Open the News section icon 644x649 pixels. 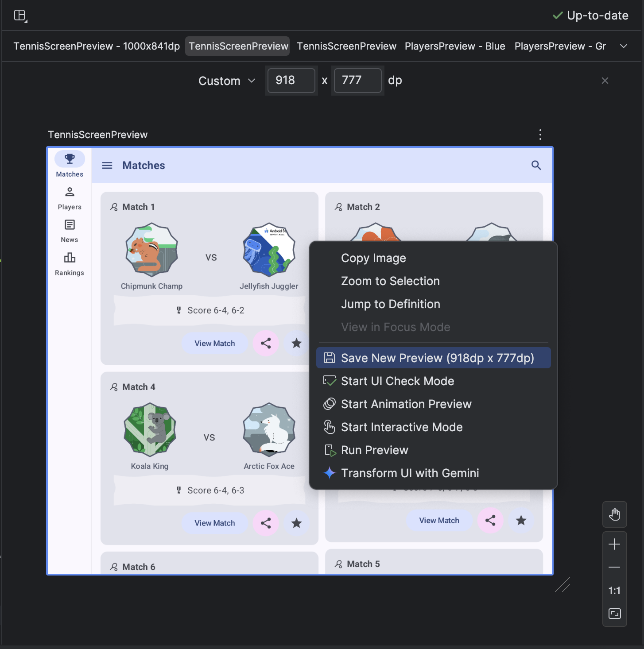pos(69,224)
